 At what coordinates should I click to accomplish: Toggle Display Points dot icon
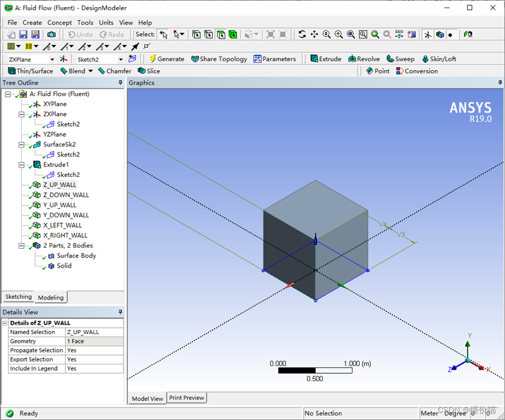[450, 35]
